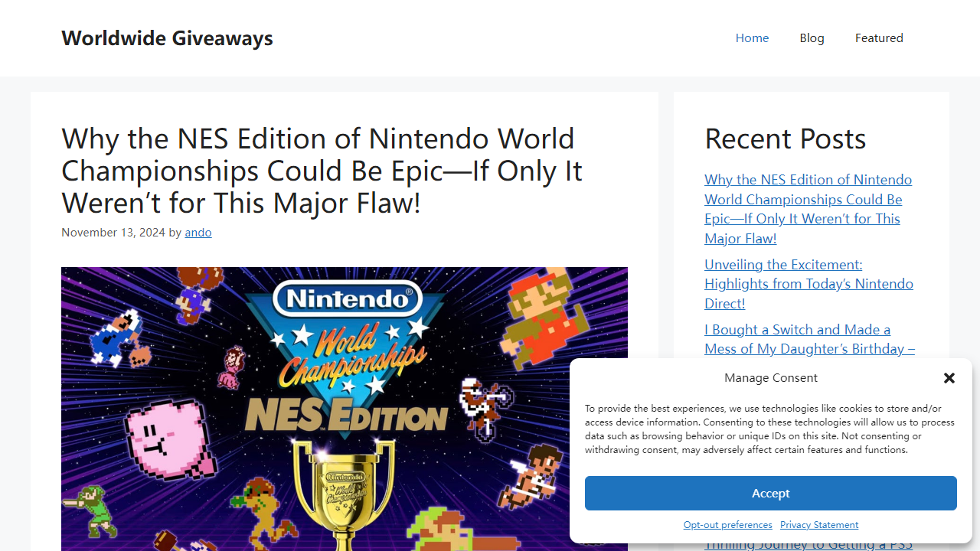
Task: Open the Blog section
Action: [812, 37]
